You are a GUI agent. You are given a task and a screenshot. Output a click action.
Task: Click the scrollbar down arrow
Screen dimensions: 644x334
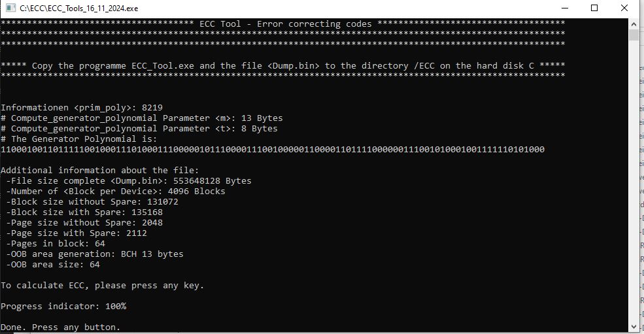[x=634, y=327]
